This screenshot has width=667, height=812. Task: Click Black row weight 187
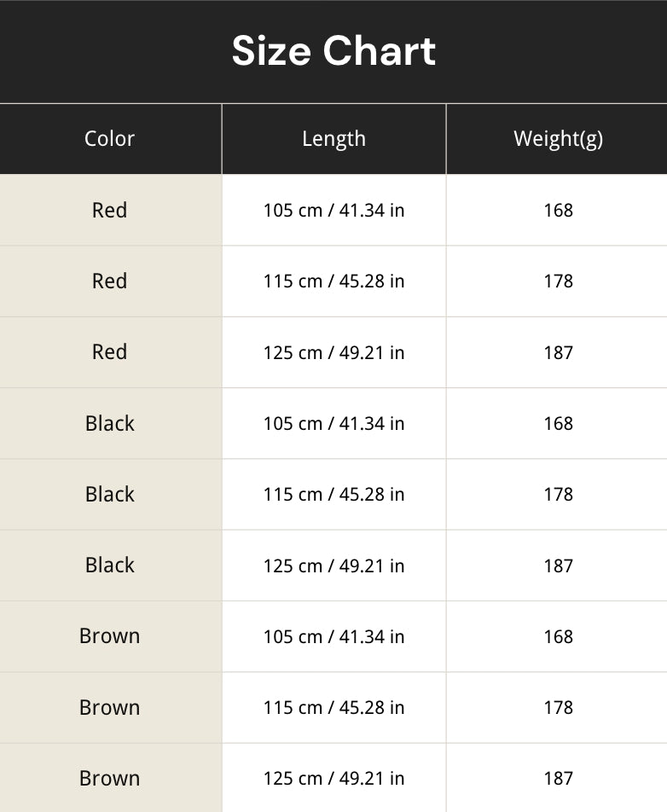coord(558,566)
